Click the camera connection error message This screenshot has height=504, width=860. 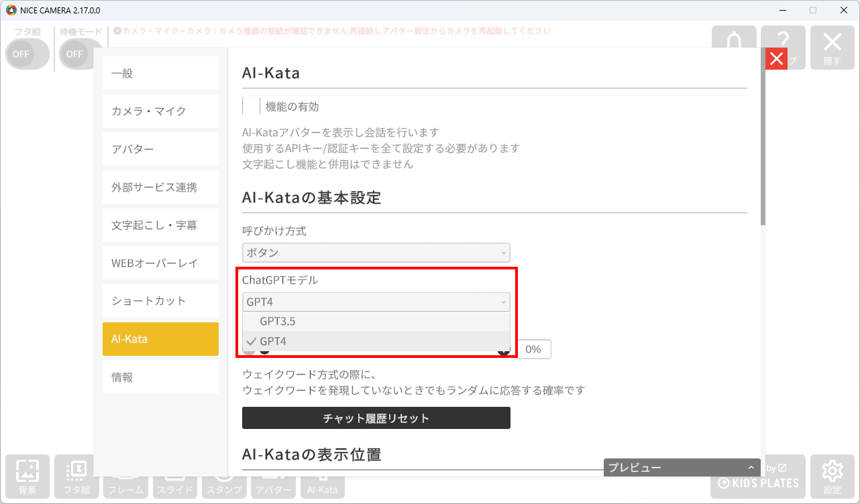click(x=332, y=31)
